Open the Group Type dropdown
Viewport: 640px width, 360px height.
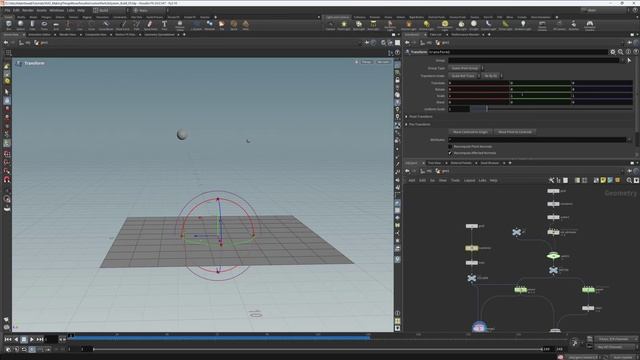point(466,68)
